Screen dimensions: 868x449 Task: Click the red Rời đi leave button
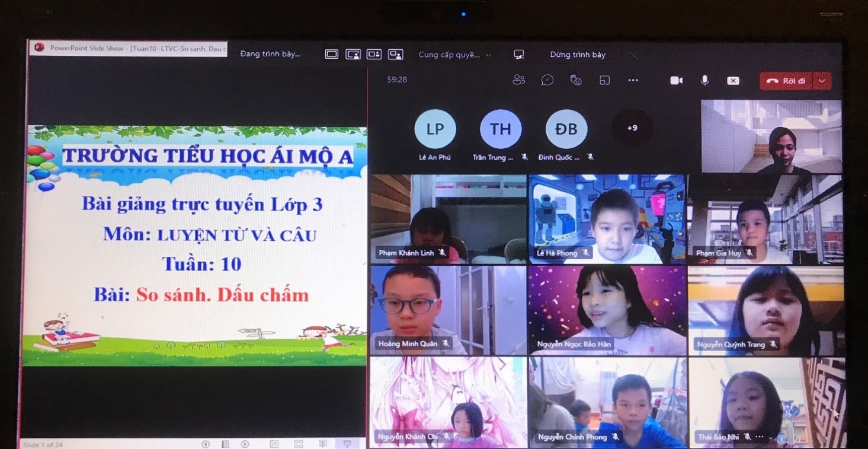point(786,81)
